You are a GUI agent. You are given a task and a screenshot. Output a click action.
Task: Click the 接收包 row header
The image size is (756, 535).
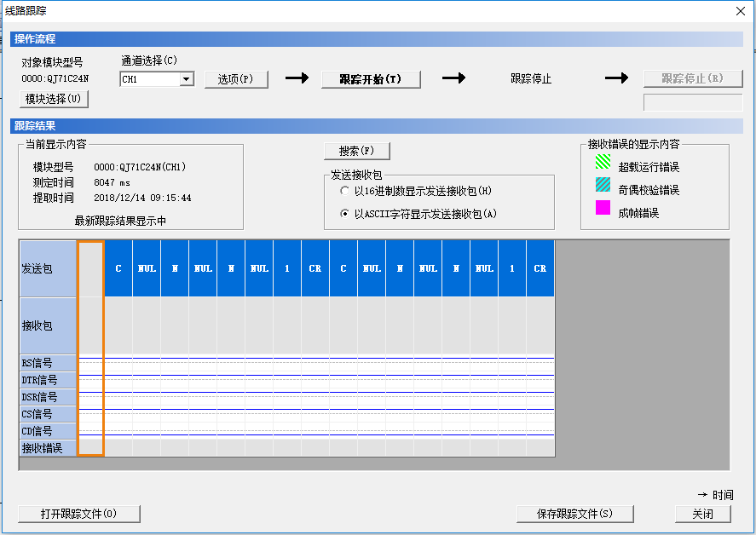(48, 325)
